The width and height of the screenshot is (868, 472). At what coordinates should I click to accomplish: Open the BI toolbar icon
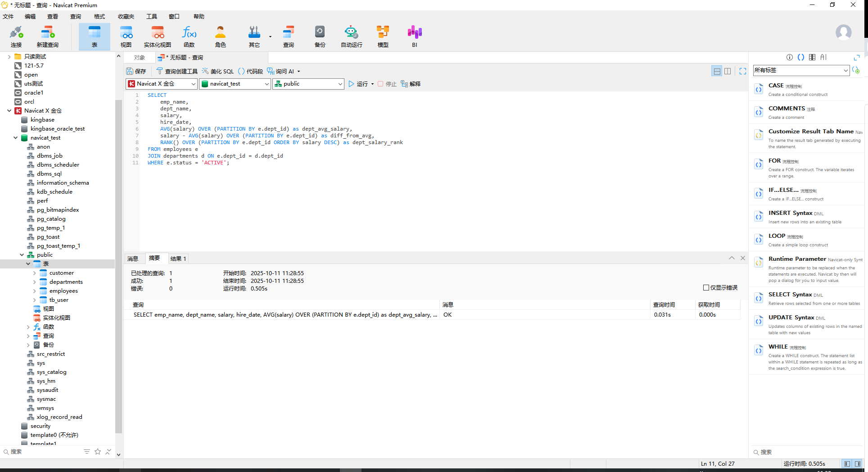(x=415, y=36)
